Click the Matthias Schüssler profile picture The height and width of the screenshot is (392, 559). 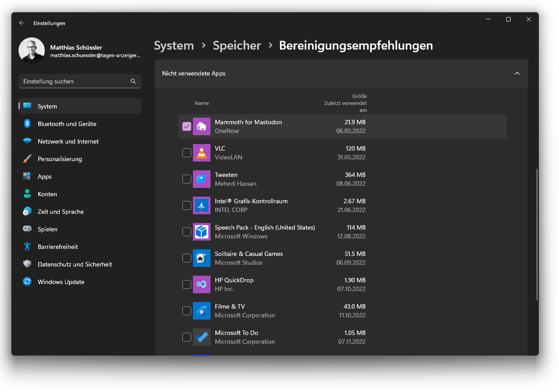click(32, 50)
